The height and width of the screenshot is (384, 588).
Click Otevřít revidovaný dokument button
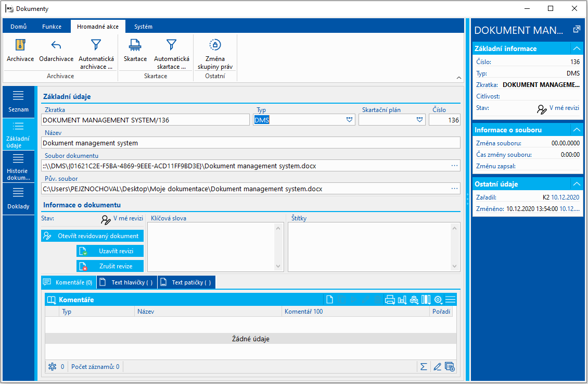tap(92, 236)
